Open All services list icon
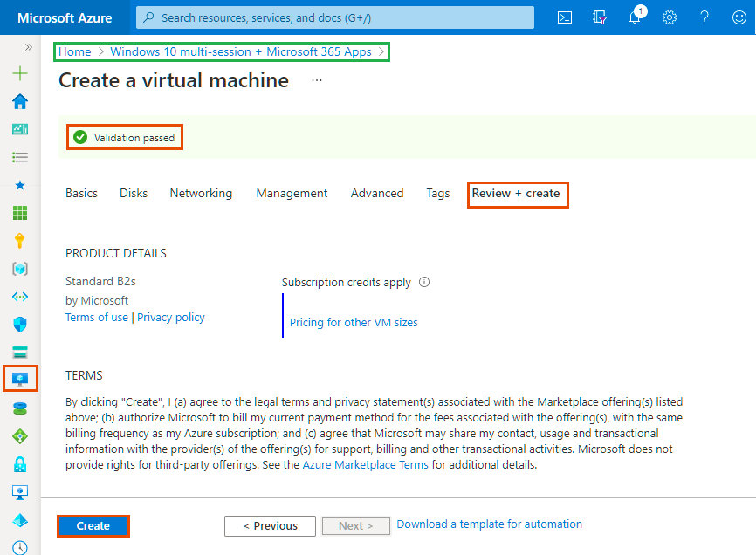The width and height of the screenshot is (756, 555). pyautogui.click(x=20, y=157)
